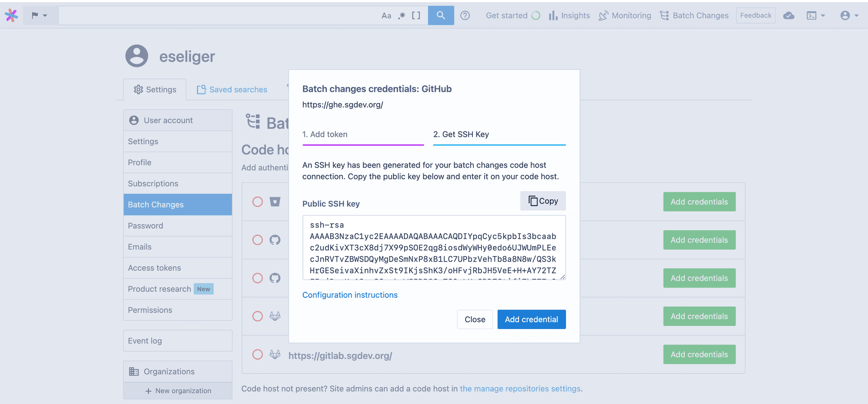Open Batch Changes in top navigation
The image size is (868, 404).
coord(694,15)
